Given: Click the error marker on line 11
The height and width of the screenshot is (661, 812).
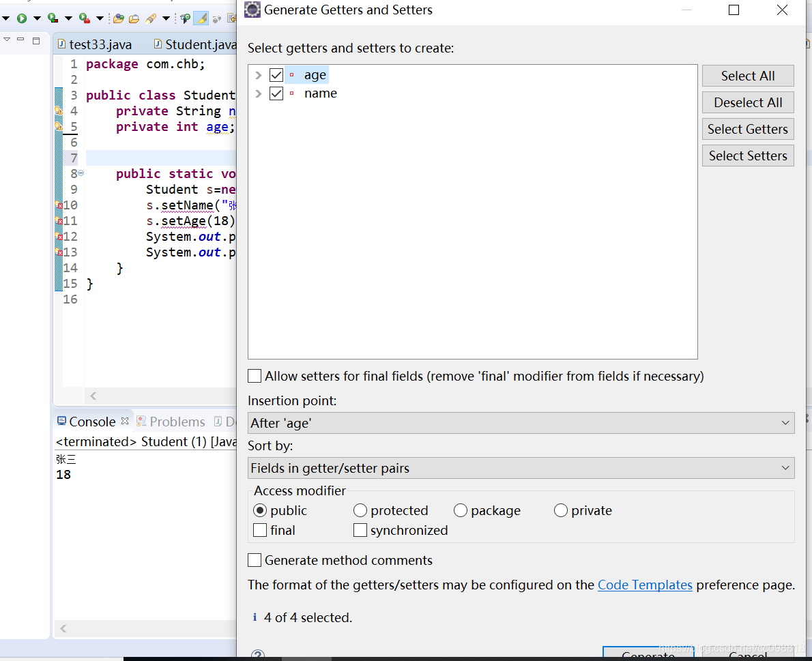Looking at the screenshot, I should pyautogui.click(x=59, y=221).
